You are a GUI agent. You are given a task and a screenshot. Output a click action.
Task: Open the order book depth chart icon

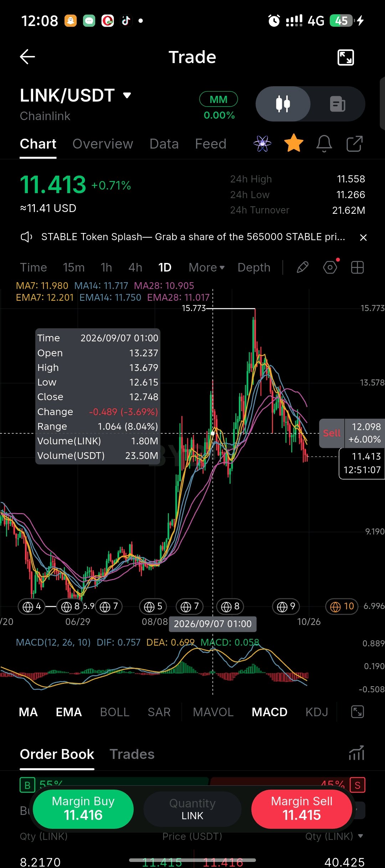[356, 753]
